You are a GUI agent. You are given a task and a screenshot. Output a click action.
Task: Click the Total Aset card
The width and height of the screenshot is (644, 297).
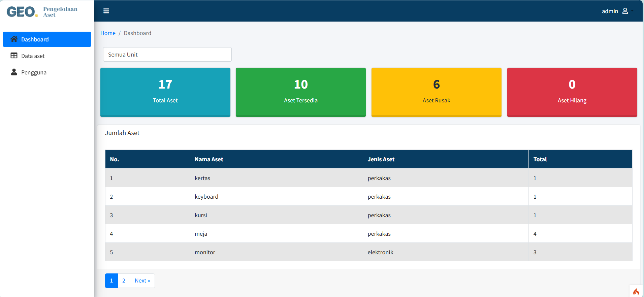165,92
